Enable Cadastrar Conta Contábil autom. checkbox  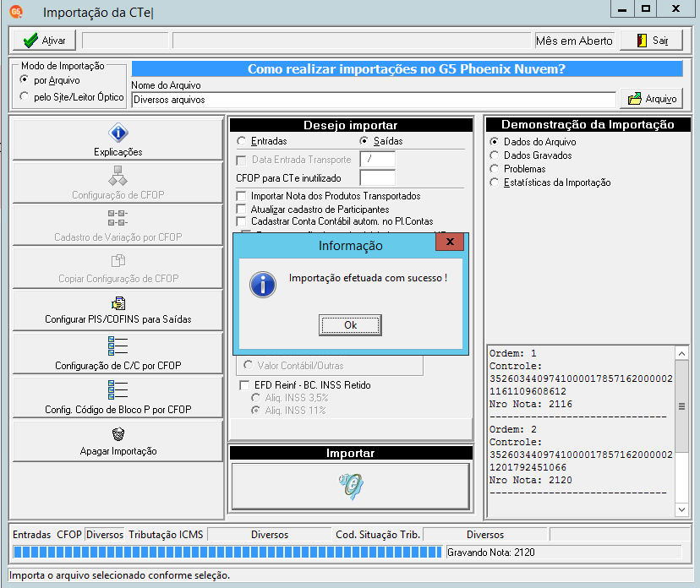tap(241, 221)
